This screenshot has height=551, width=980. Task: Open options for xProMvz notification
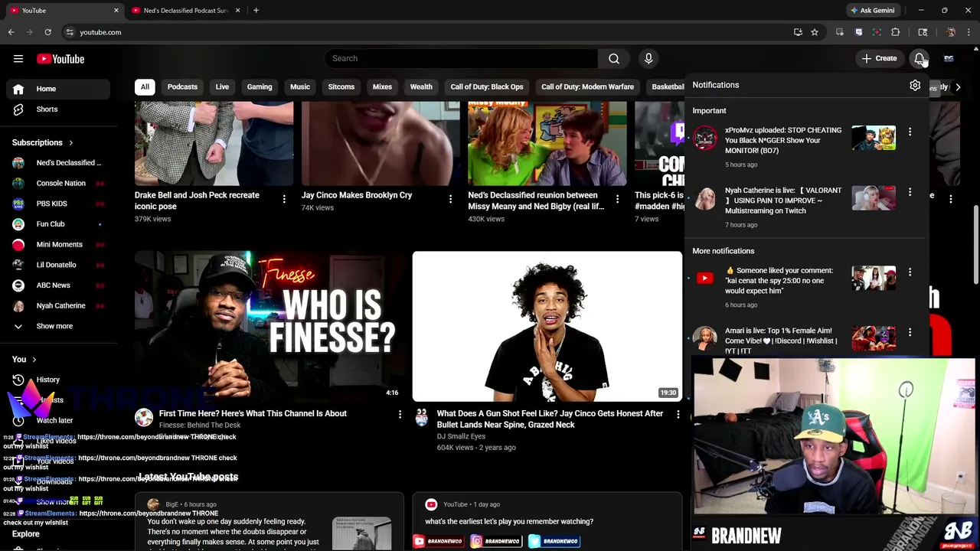[910, 132]
